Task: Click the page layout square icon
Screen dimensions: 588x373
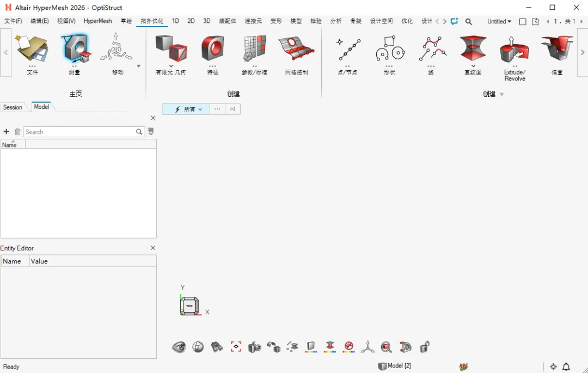Action: coord(522,21)
